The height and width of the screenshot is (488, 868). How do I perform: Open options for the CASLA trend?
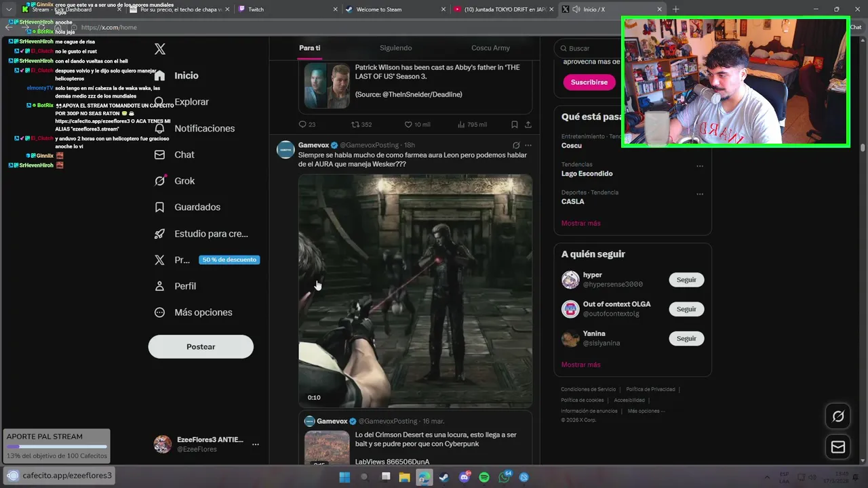(700, 194)
